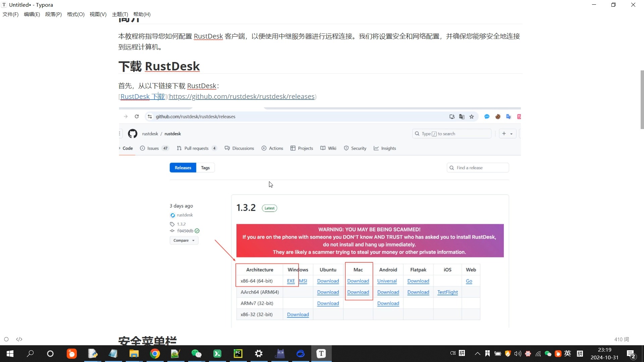Viewport: 644px width, 362px height.
Task: Click the reload icon in embedded browser screenshot
Action: (137, 117)
